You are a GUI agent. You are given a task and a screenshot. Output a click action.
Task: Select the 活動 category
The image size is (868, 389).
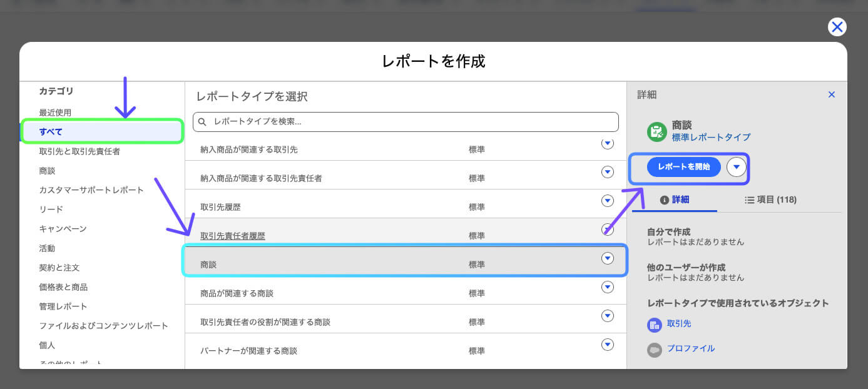pyautogui.click(x=47, y=248)
